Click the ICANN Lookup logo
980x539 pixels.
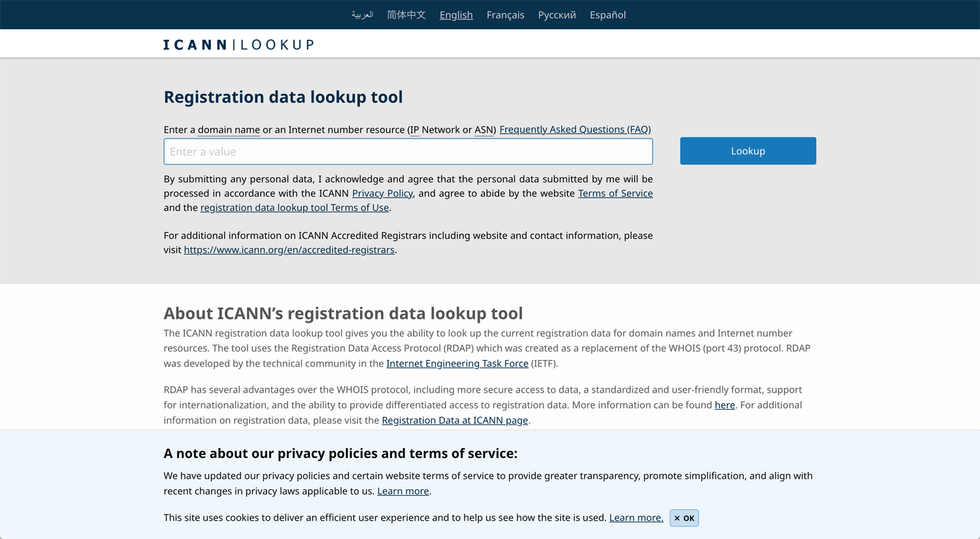(238, 44)
